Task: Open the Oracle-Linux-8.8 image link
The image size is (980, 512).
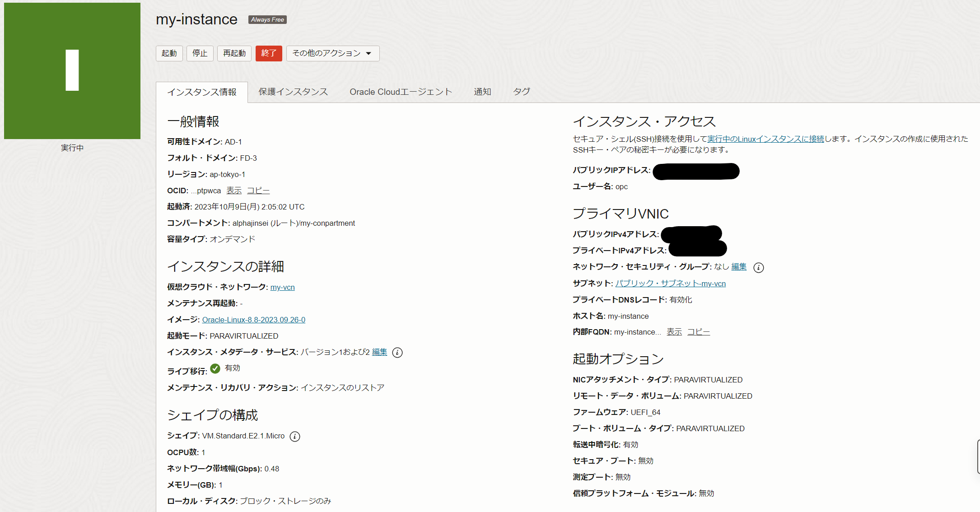Action: (x=253, y=320)
